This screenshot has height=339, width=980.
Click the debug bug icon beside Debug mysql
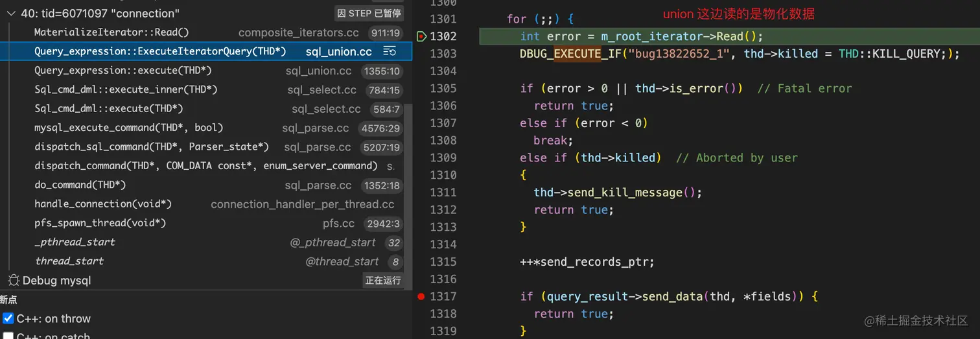click(x=14, y=281)
